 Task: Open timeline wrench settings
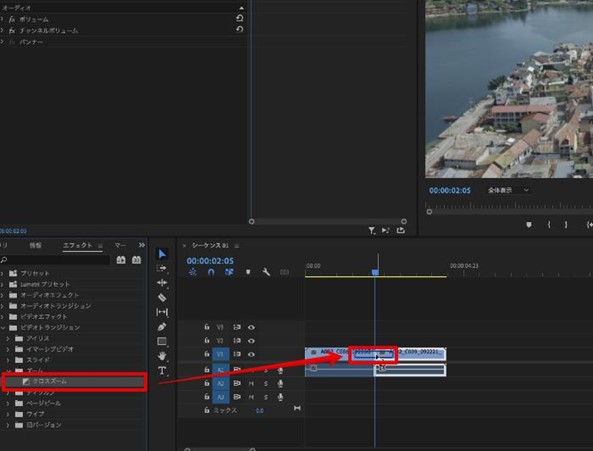pyautogui.click(x=266, y=272)
